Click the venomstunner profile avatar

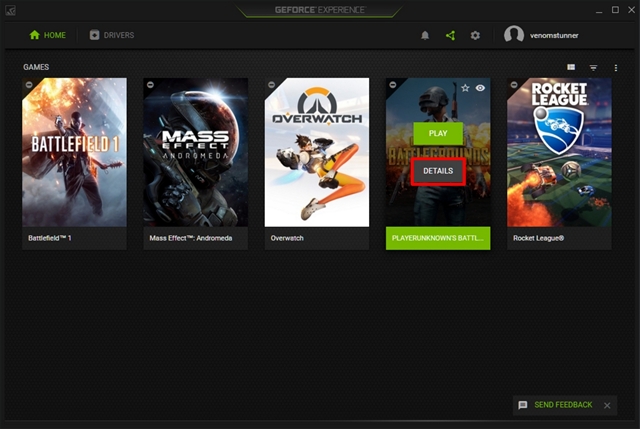[514, 35]
